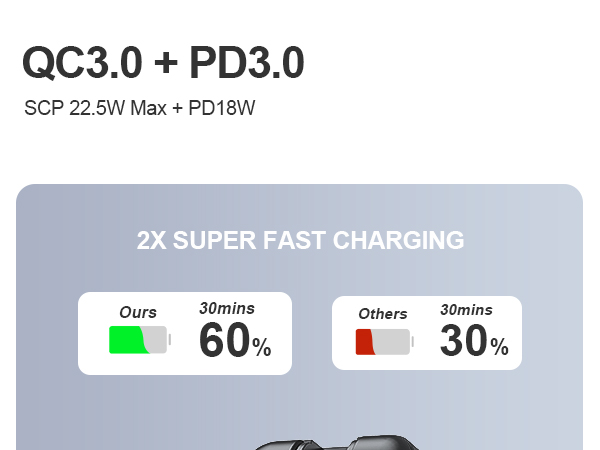Click the green battery icon under Ours
The width and height of the screenshot is (600, 450).
tap(128, 340)
